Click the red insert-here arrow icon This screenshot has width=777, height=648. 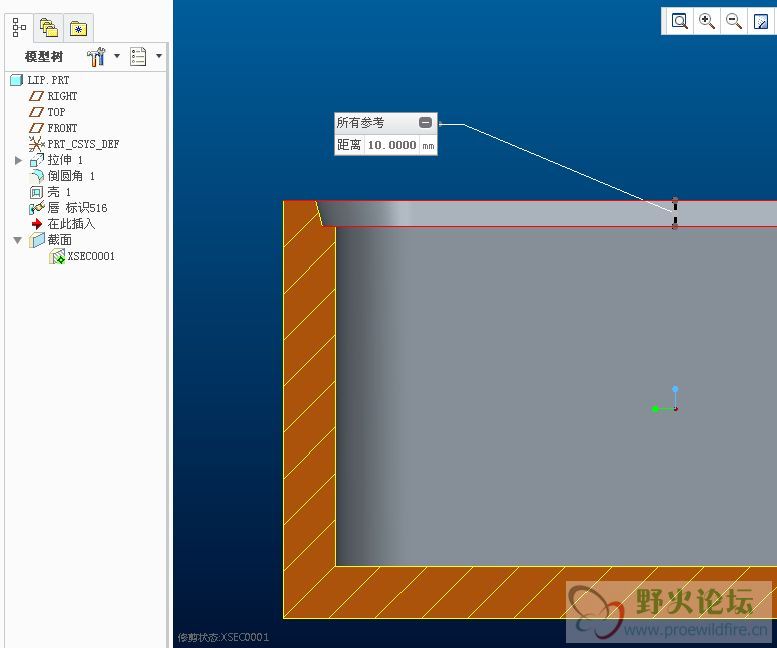pyautogui.click(x=37, y=224)
